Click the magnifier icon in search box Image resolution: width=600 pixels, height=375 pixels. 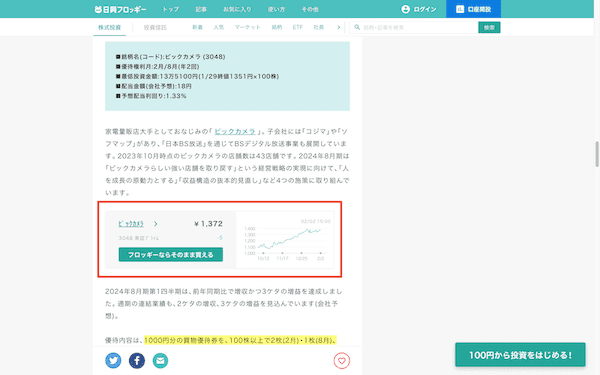[357, 27]
